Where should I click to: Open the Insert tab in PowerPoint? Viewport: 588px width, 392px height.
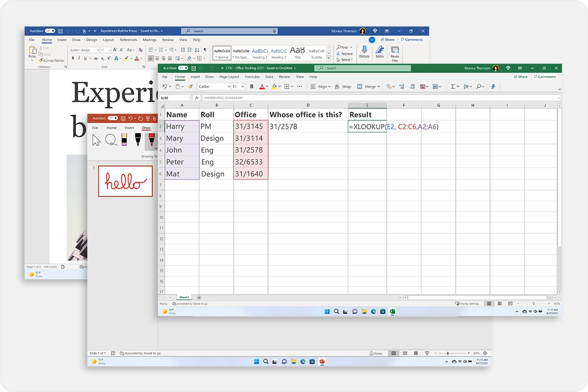(129, 128)
